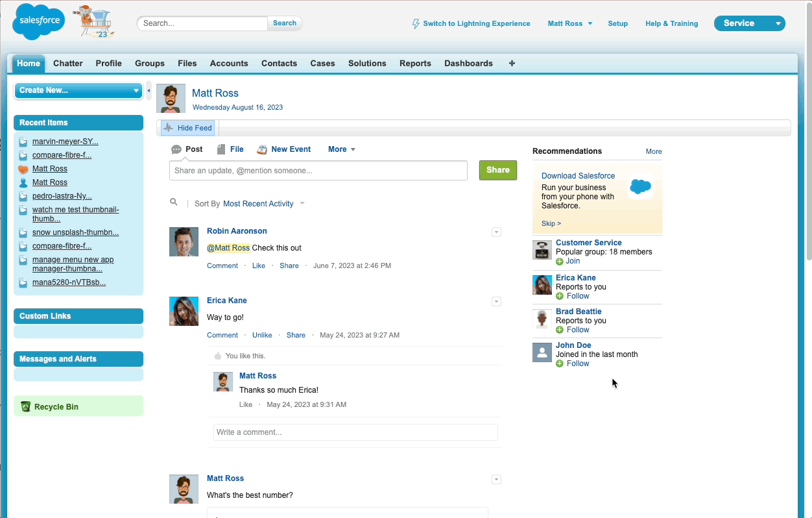This screenshot has width=812, height=518.
Task: Click the date Wednesday August 16, 2023
Action: pos(237,107)
